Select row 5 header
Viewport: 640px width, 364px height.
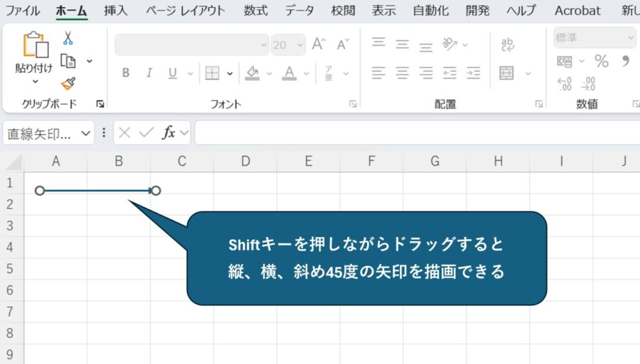(10, 268)
